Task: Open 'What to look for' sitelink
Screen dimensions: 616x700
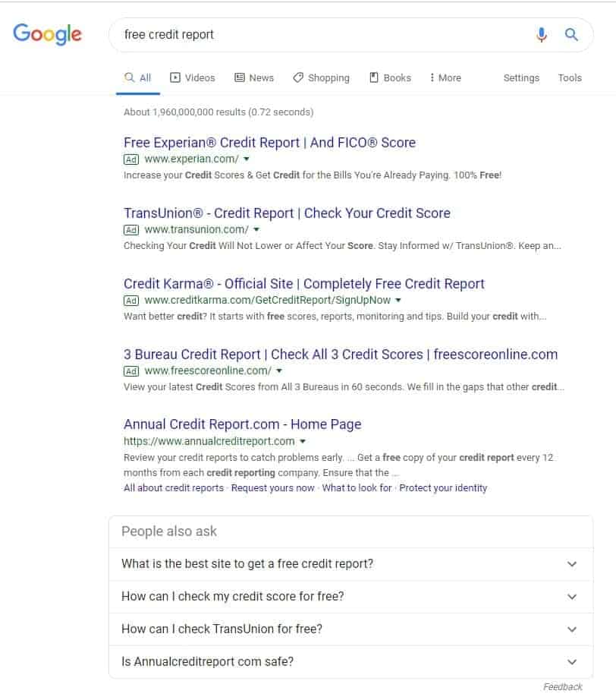Action: pyautogui.click(x=357, y=488)
